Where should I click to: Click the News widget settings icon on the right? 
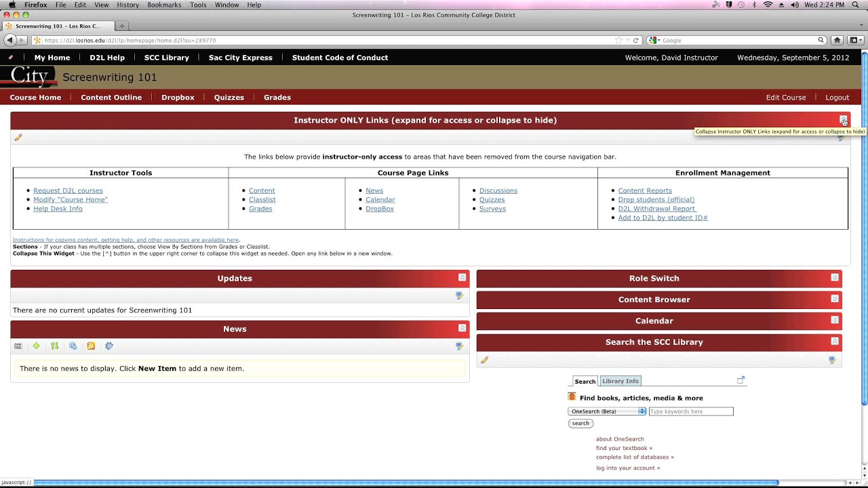pyautogui.click(x=459, y=346)
